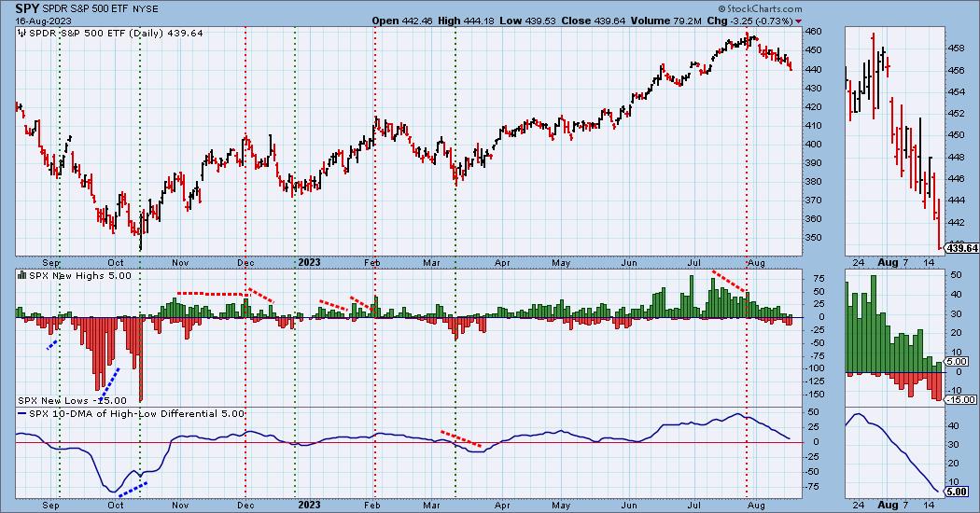This screenshot has width=980, height=513.
Task: Click the deepest red New Lows bar in October
Action: click(141, 359)
